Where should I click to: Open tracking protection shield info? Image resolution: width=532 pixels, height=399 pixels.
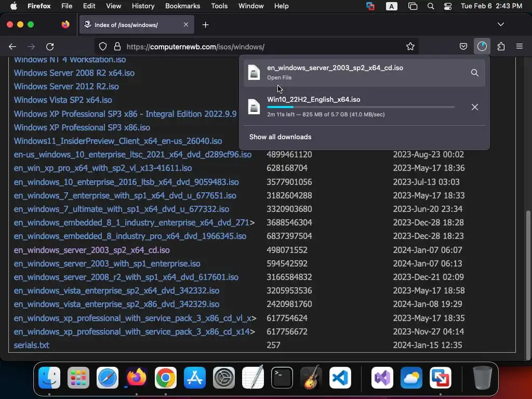tap(103, 46)
